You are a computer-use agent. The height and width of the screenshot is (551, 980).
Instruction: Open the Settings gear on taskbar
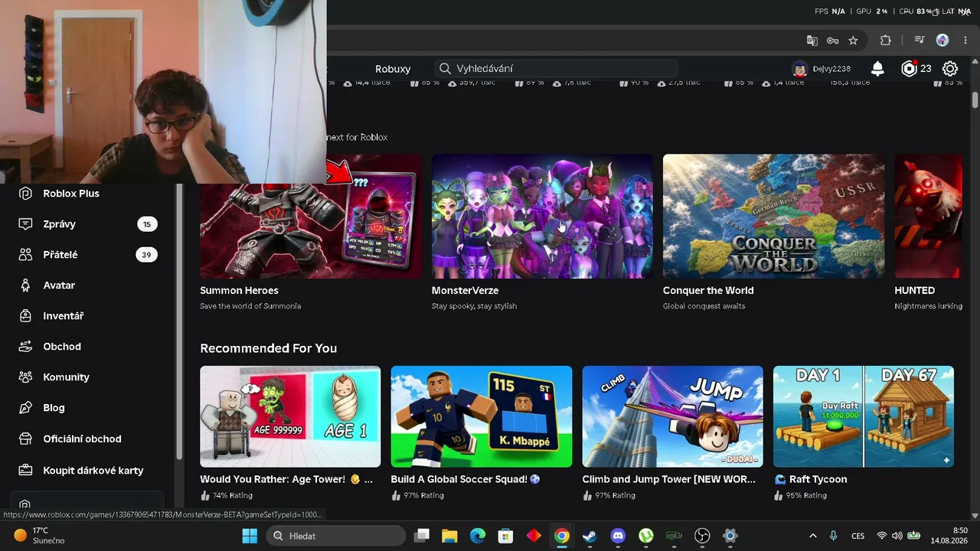730,536
